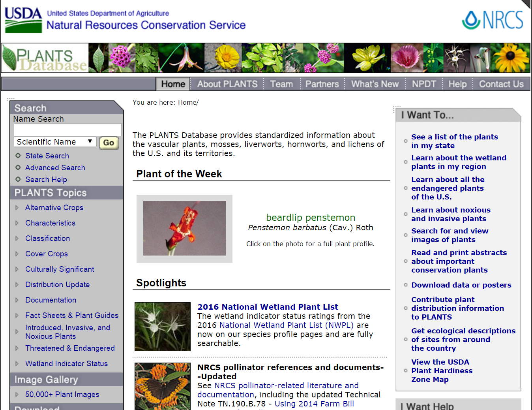Open See a list of plants in my state

pyautogui.click(x=455, y=141)
